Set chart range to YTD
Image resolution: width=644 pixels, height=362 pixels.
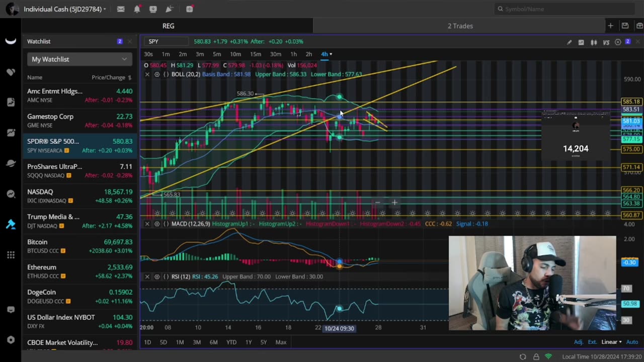(x=231, y=342)
